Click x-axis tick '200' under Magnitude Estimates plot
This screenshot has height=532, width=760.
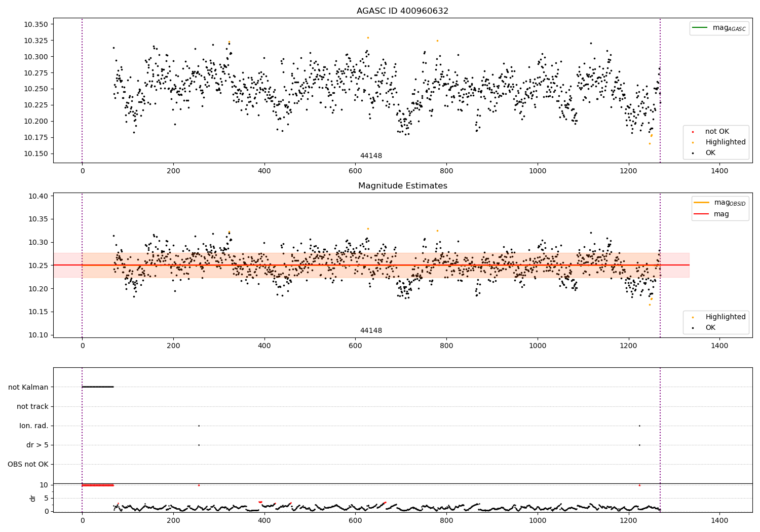[173, 346]
